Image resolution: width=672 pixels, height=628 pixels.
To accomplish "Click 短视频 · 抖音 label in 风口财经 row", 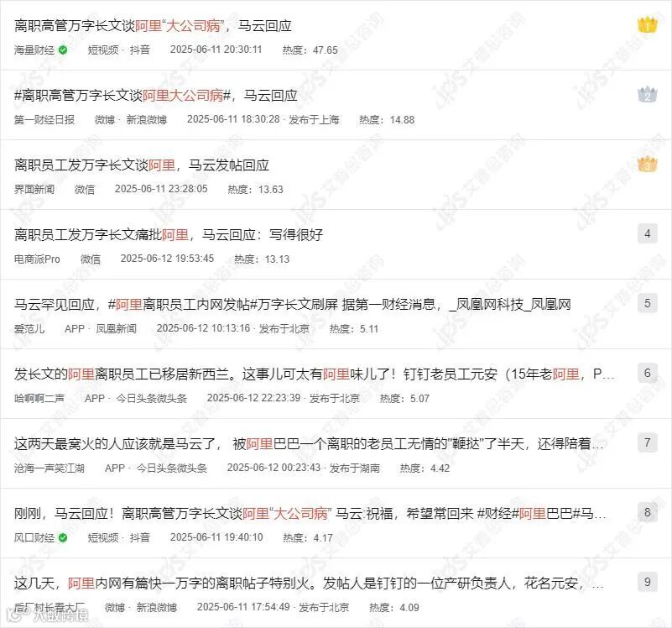I will 119,537.
